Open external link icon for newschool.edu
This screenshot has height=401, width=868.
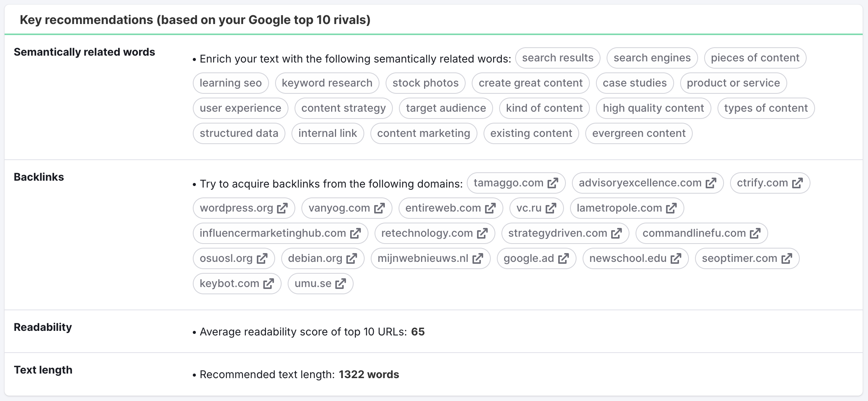click(x=676, y=258)
